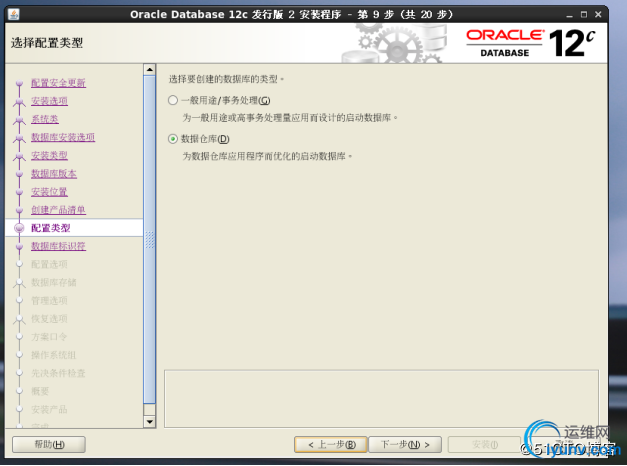Open the 系统类 step link
Viewport: 627px width, 466px height.
click(45, 119)
